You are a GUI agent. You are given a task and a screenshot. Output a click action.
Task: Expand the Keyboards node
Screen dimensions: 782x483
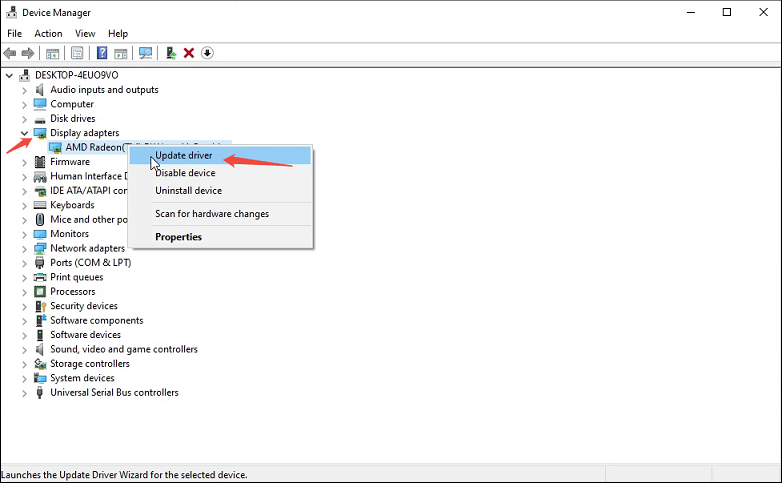(24, 206)
